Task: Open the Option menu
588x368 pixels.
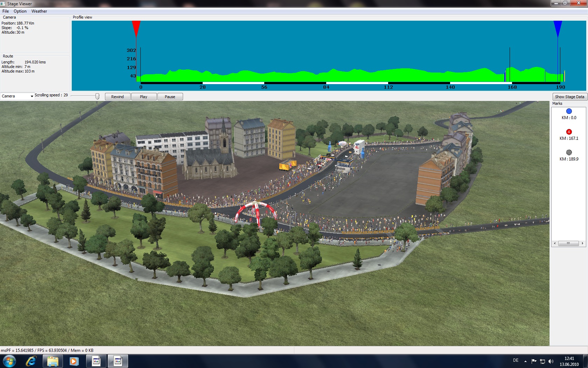Action: (x=20, y=11)
